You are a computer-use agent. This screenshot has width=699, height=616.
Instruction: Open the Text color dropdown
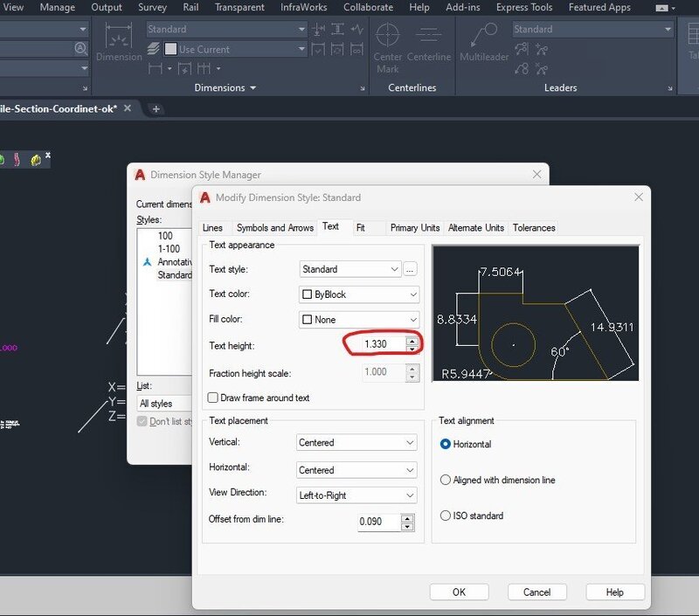(358, 294)
